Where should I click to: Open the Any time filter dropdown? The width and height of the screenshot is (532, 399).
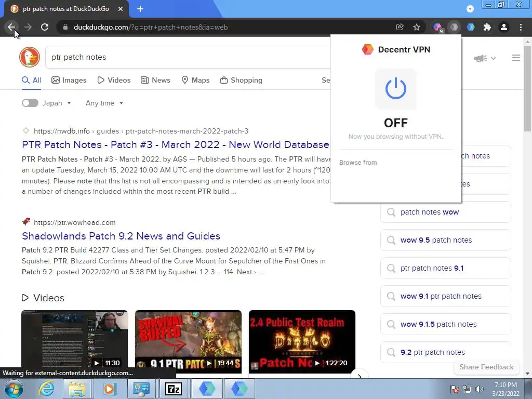click(x=104, y=103)
